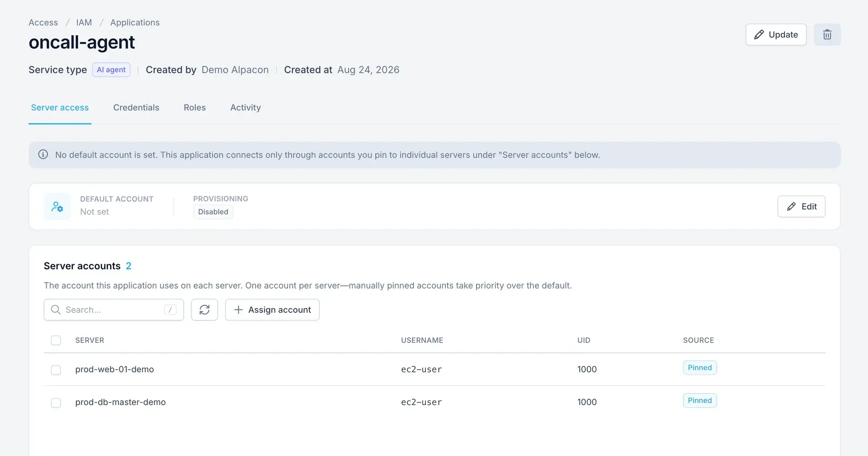Check the prod-db-master-demo row checkbox
Viewport: 868px width, 456px height.
click(x=56, y=403)
